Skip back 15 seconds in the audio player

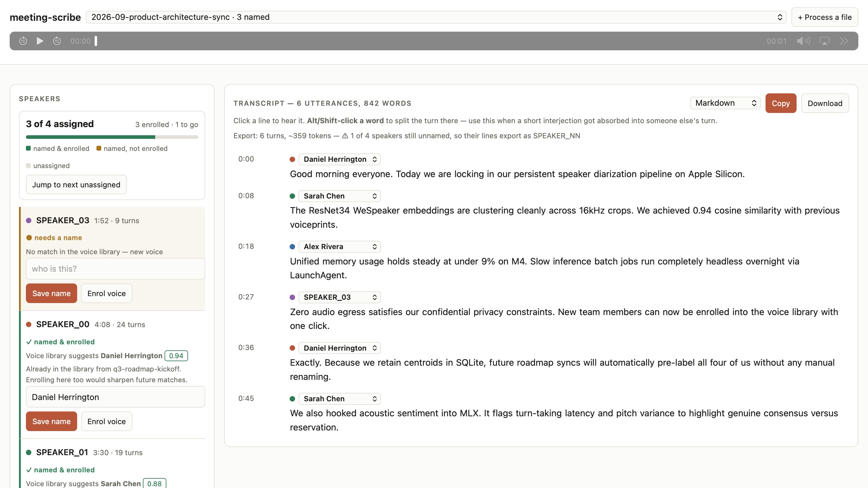[x=23, y=41]
